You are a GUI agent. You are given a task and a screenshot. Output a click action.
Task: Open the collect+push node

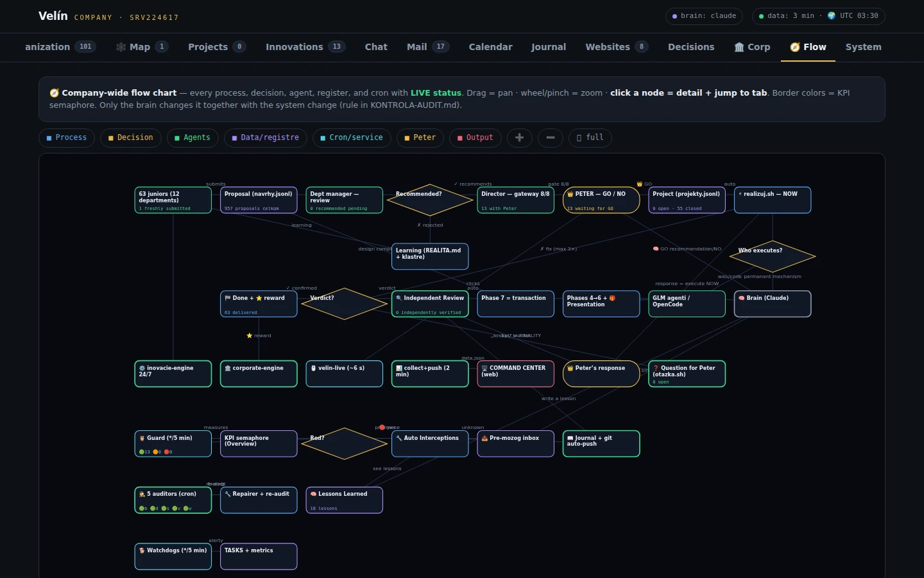430,374
